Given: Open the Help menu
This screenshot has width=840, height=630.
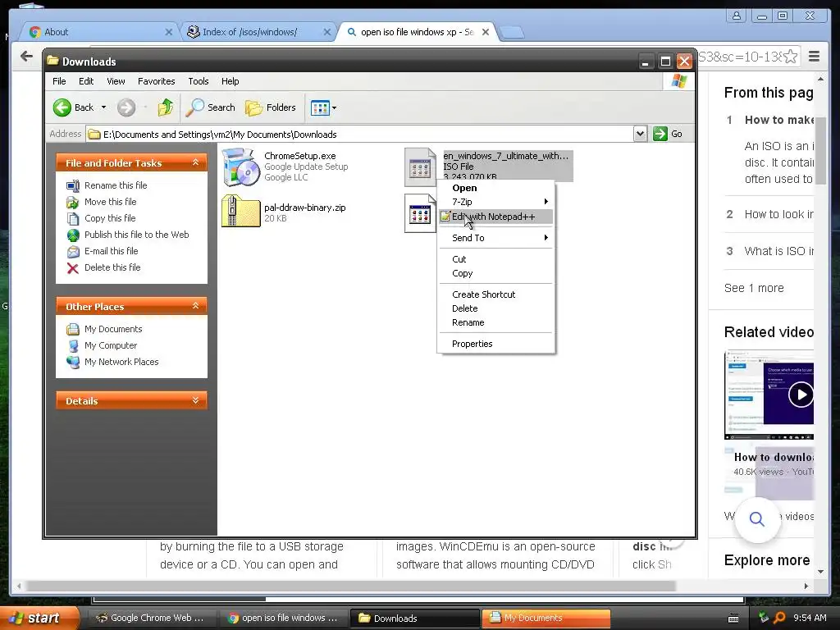Looking at the screenshot, I should point(231,81).
